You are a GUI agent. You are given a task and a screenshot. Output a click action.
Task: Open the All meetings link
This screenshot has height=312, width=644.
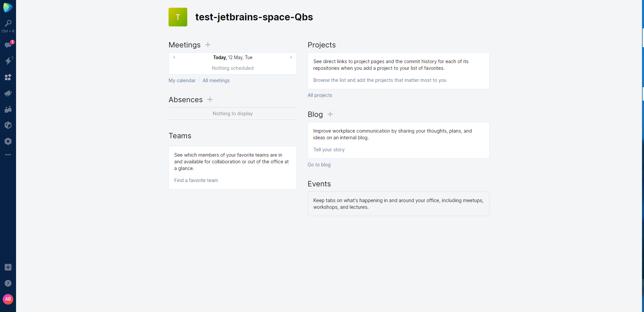[x=216, y=81]
